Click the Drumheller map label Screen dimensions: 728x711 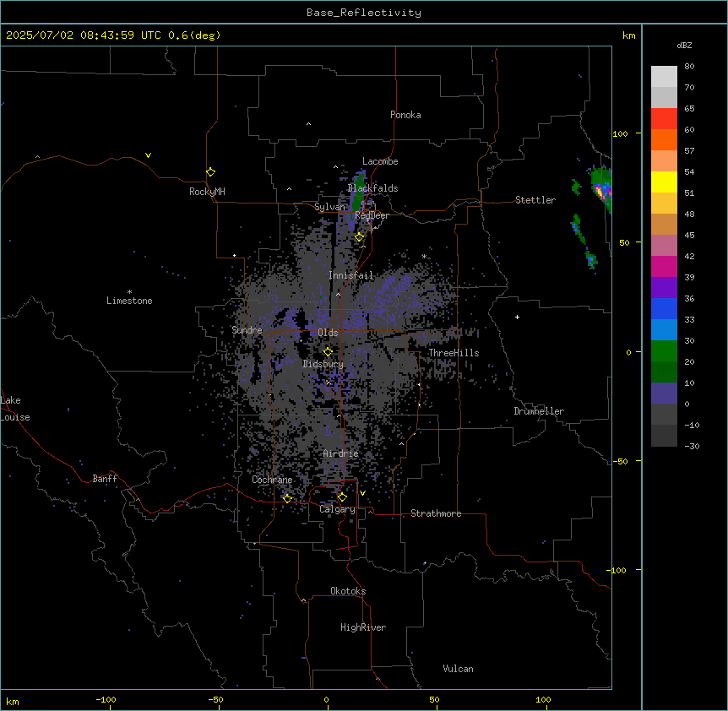(539, 411)
